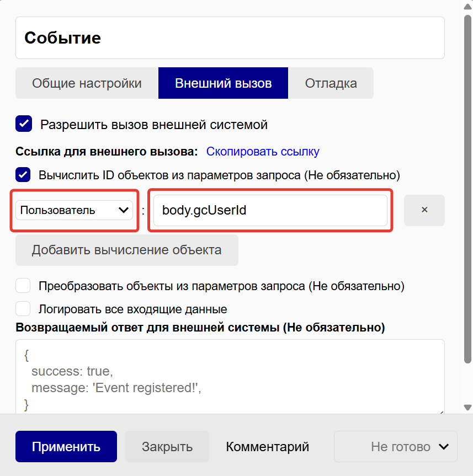Image resolution: width=473 pixels, height=476 pixels.
Task: Toggle 'Разрешить вызов внешней системой' checkbox
Action: point(24,124)
